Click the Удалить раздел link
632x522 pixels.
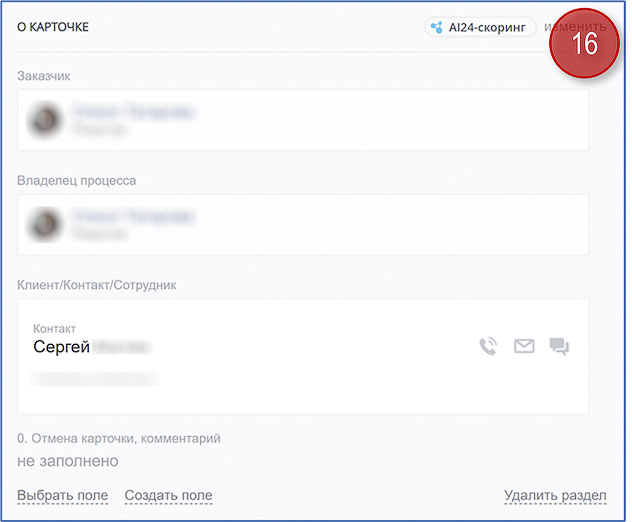tap(555, 495)
